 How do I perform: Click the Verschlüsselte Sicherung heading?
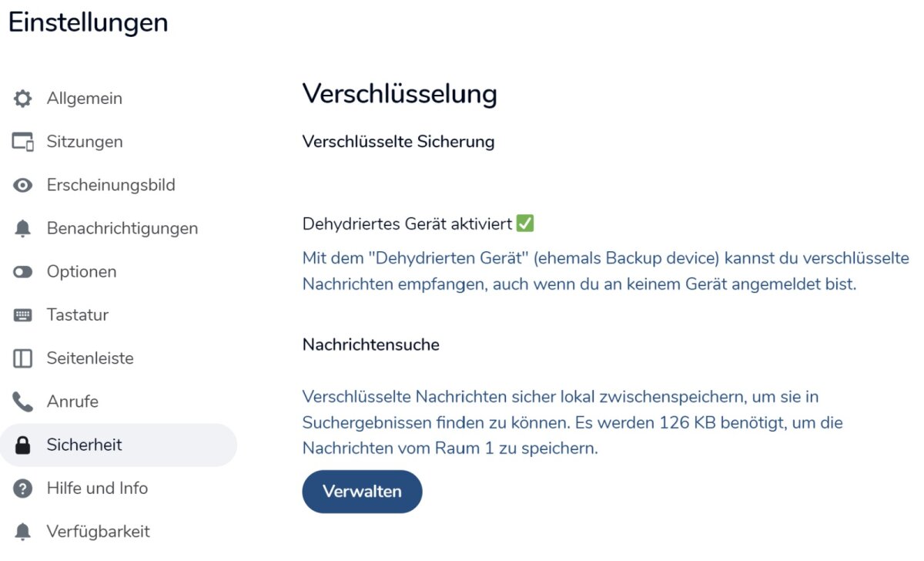coord(398,142)
